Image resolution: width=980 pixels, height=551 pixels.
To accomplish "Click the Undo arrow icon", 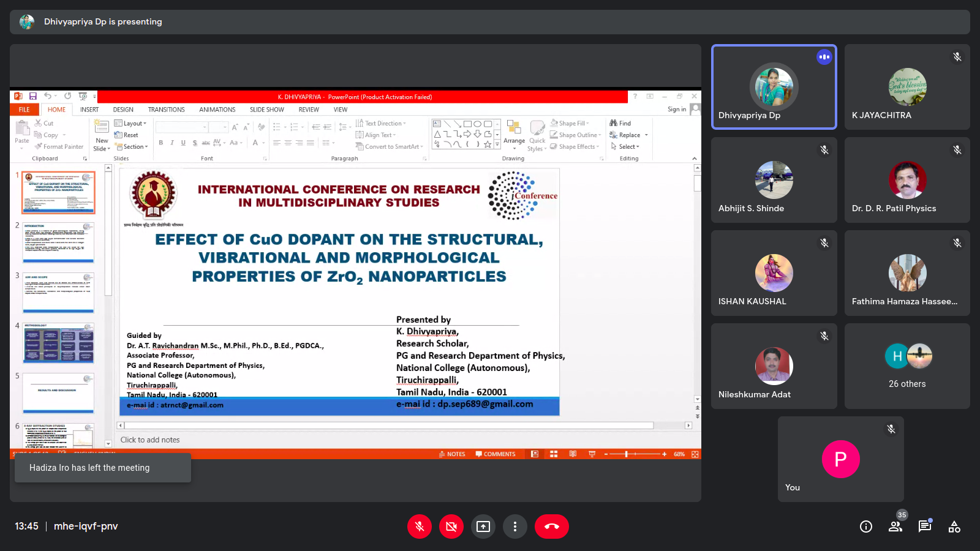I will coord(48,96).
